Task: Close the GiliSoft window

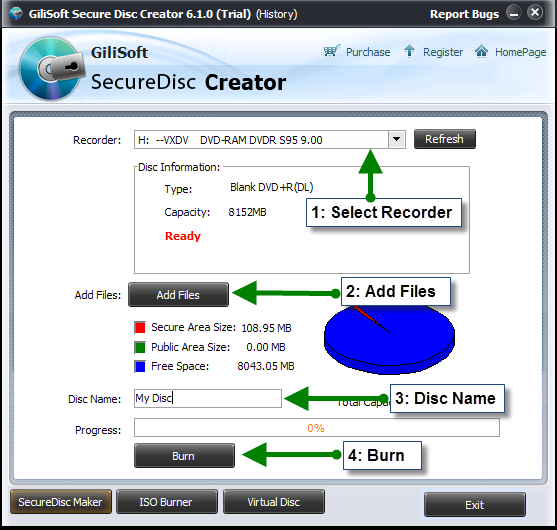Action: [x=535, y=13]
